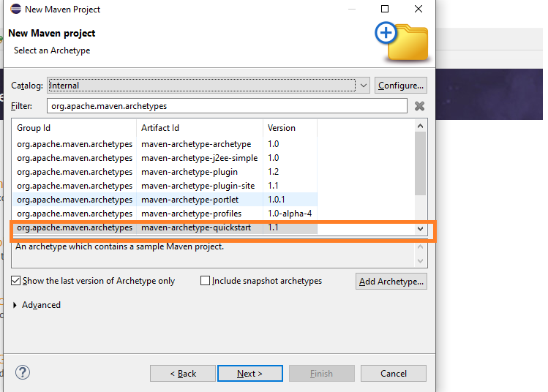The width and height of the screenshot is (548, 392).
Task: Select the maven-archetype-j2ee-simple row
Action: (x=165, y=158)
